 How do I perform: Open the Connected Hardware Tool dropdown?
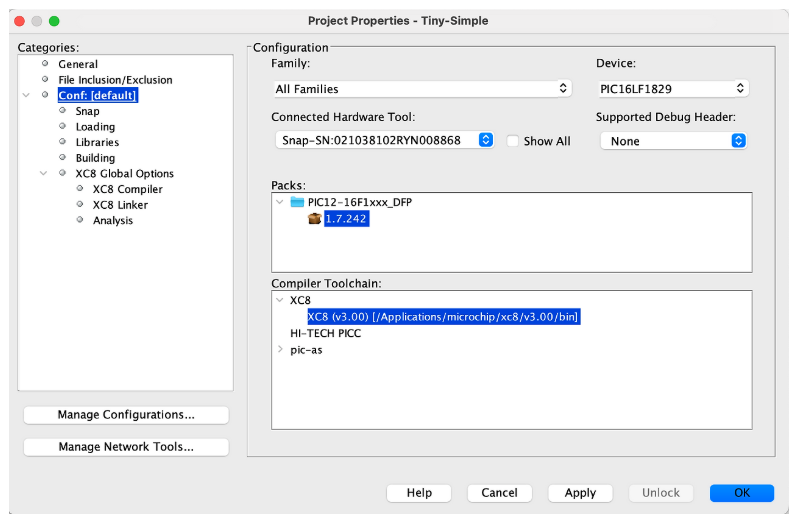click(x=384, y=140)
